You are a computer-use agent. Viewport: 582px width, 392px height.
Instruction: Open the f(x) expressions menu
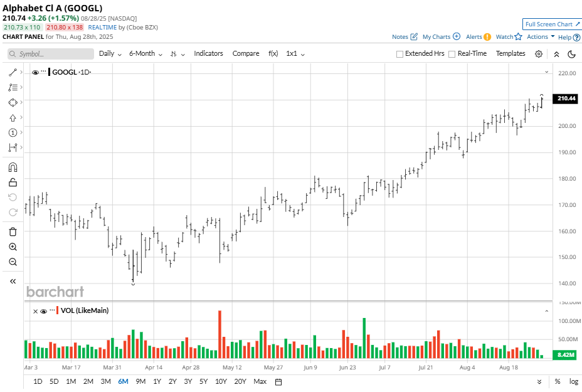273,53
